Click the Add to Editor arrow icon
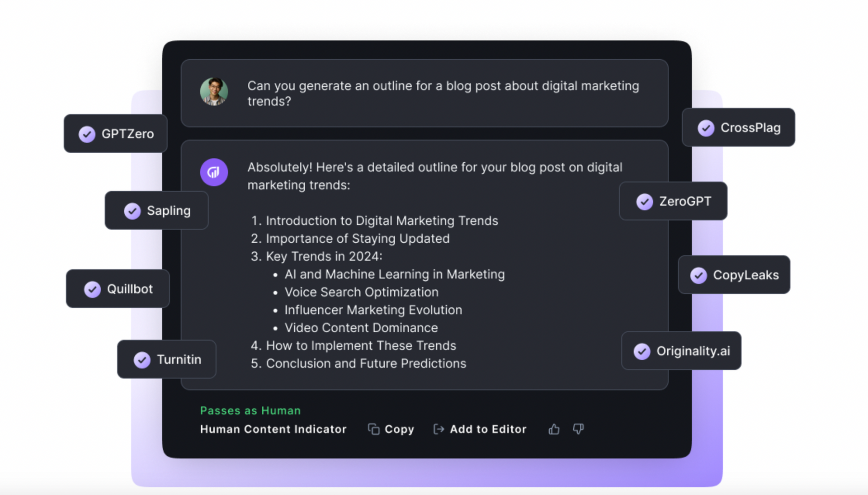The image size is (868, 495). point(439,429)
